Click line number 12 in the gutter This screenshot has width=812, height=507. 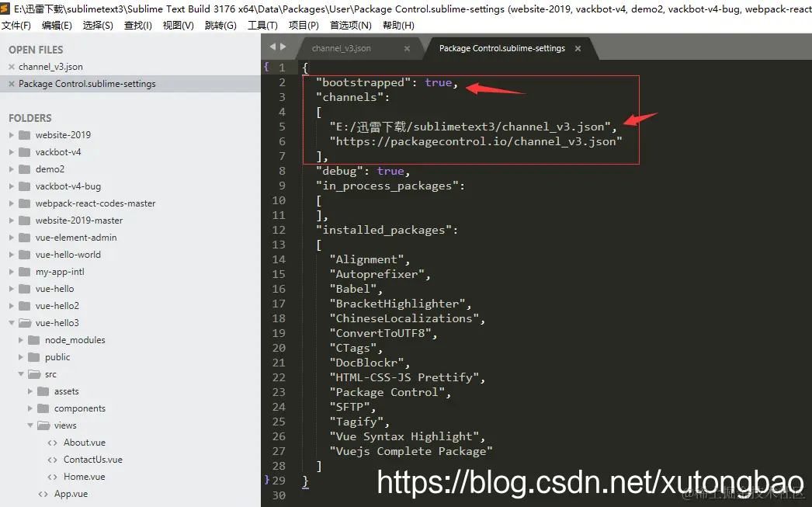click(279, 230)
